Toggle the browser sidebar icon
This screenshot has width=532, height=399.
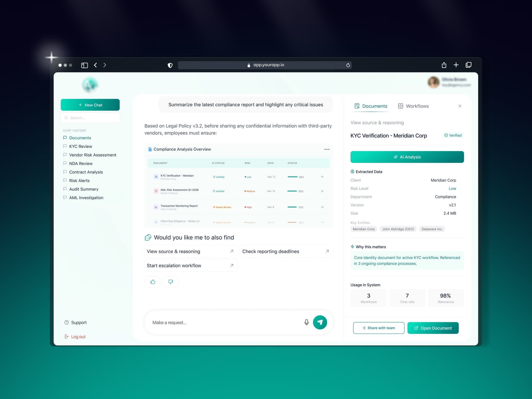(x=84, y=65)
